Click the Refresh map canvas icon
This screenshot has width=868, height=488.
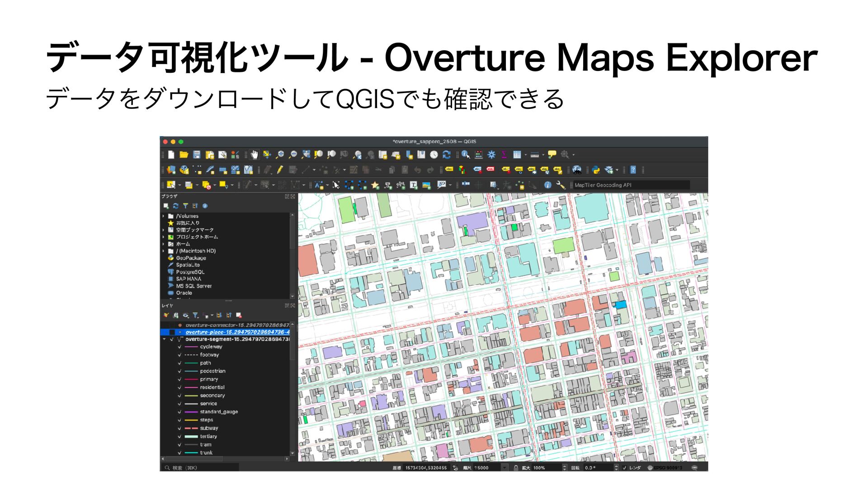point(447,155)
